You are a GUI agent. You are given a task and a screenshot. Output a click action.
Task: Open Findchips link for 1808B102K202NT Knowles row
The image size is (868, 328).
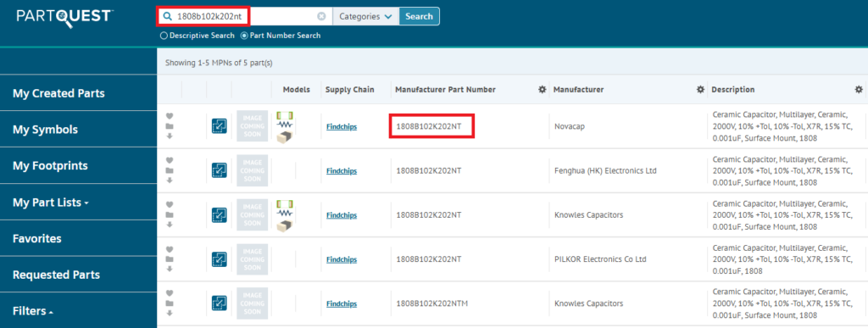tap(342, 215)
